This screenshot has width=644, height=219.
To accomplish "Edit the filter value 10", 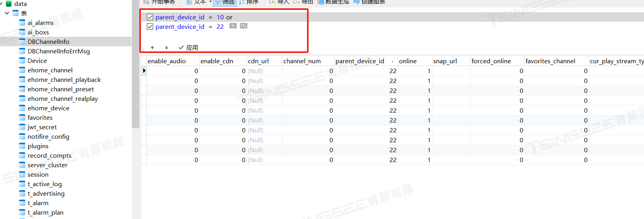I will point(220,17).
